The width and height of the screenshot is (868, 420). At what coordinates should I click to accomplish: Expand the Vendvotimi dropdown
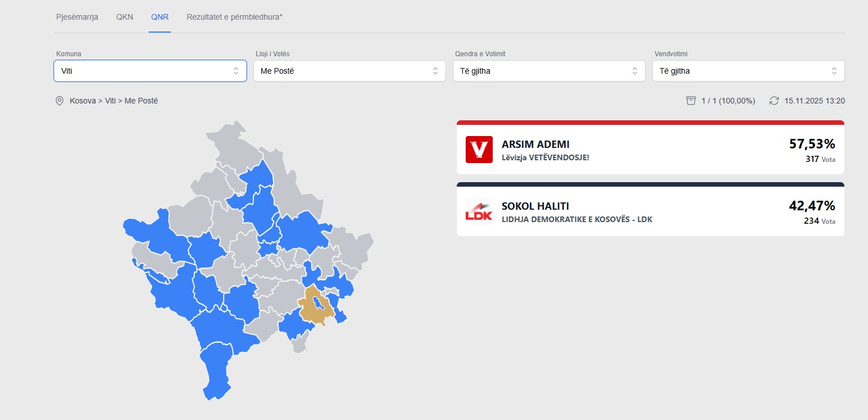point(748,71)
